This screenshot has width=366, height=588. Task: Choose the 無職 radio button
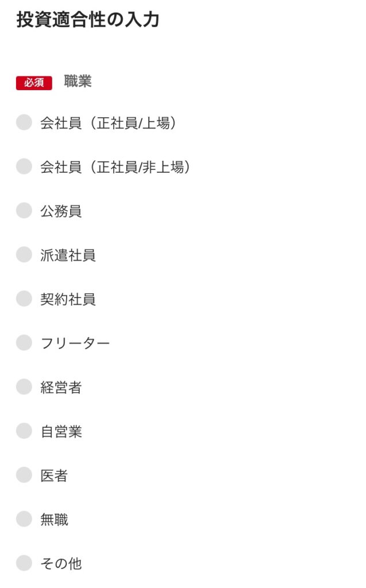pyautogui.click(x=24, y=519)
